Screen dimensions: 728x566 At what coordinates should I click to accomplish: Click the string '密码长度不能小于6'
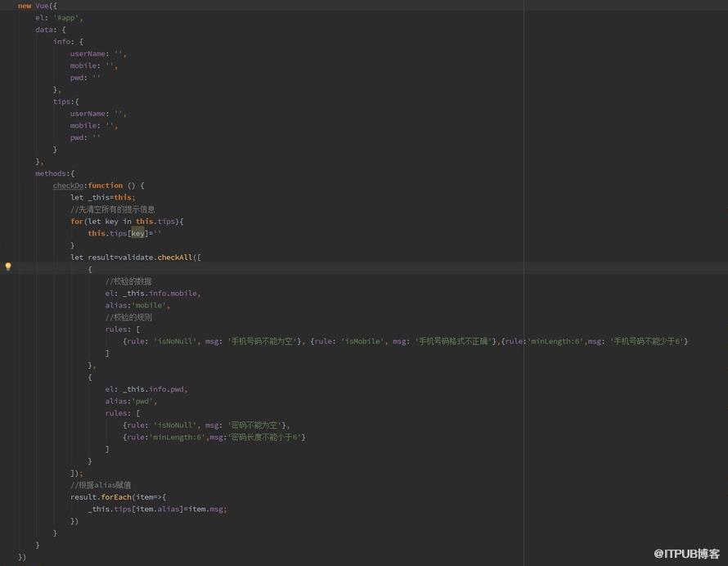coord(265,438)
